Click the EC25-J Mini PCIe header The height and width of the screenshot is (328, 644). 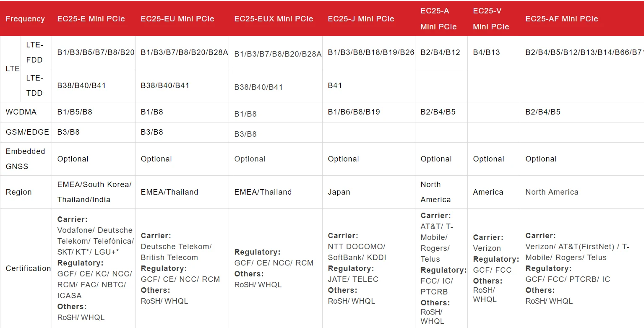point(361,19)
